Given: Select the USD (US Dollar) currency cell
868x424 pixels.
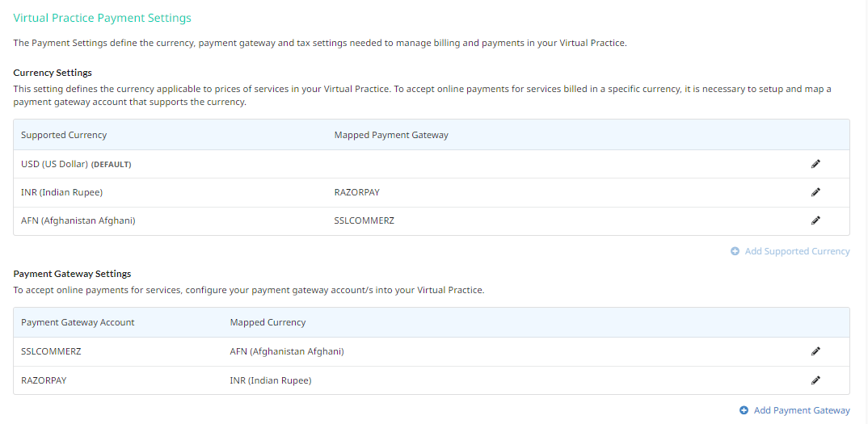Looking at the screenshot, I should click(54, 165).
